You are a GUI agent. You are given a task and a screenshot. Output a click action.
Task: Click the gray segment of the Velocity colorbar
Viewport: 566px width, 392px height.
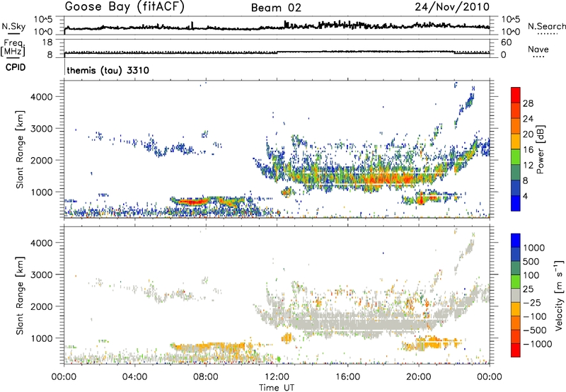tap(516, 296)
